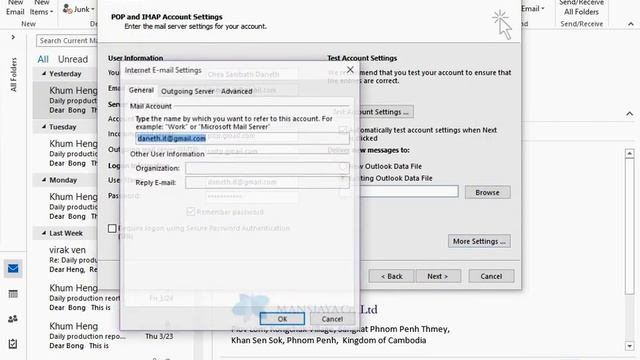Open Calendar view in the Outlook navigation bar
The image size is (640, 360).
click(13, 293)
